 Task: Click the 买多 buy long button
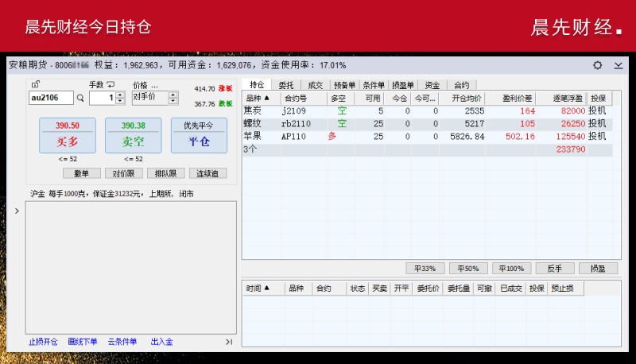point(68,135)
